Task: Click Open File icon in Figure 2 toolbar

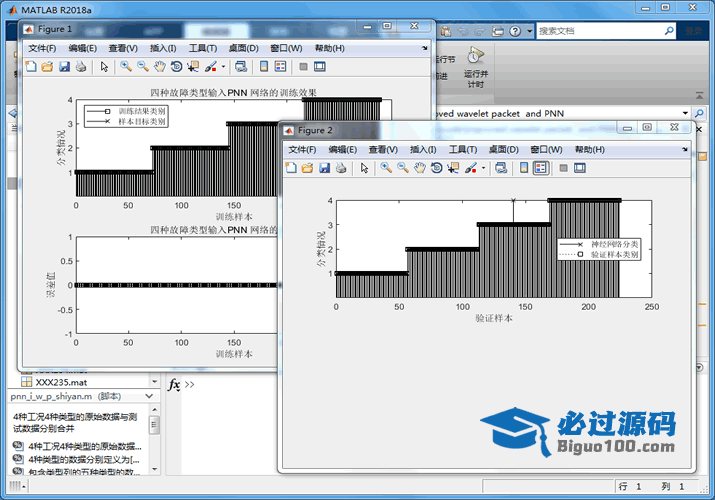Action: [x=307, y=168]
